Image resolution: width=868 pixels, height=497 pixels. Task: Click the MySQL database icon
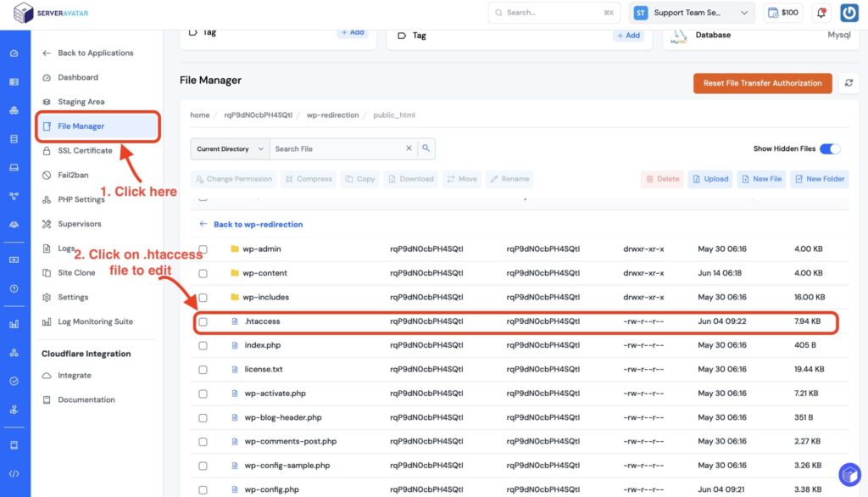pos(678,36)
